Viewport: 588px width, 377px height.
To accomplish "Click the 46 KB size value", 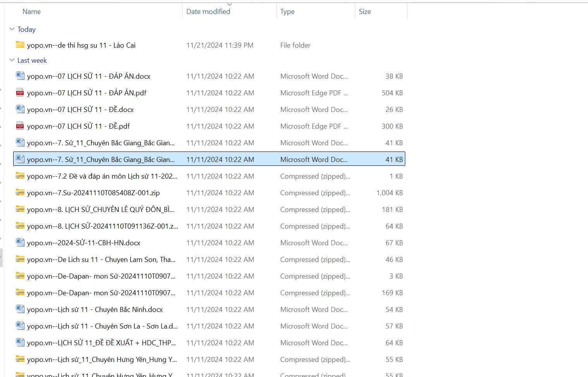I will (394, 260).
